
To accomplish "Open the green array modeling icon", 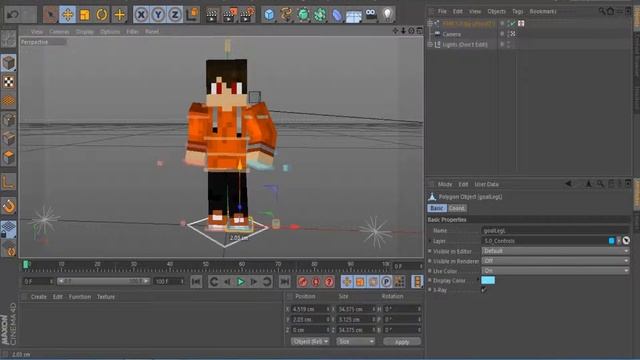I will point(320,15).
